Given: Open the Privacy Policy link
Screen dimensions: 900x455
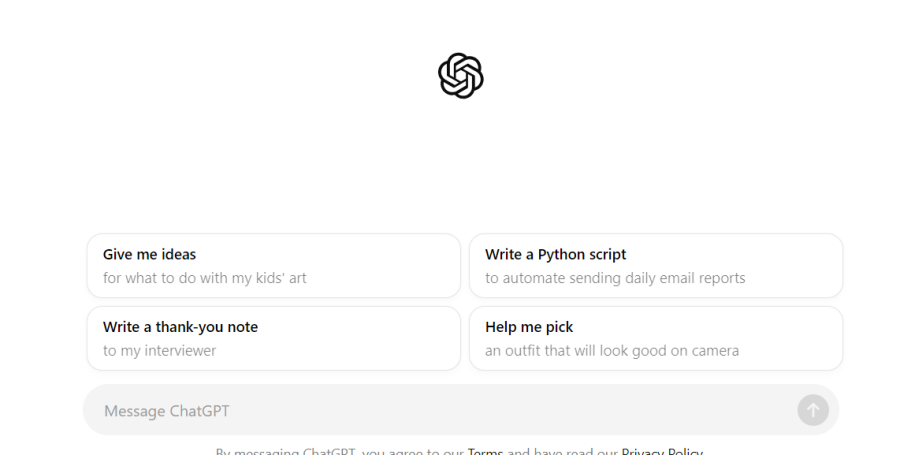Looking at the screenshot, I should coord(662,451).
